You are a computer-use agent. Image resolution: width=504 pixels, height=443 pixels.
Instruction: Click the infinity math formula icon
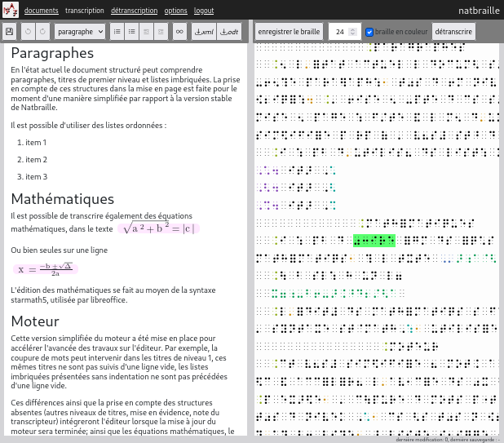click(x=179, y=32)
